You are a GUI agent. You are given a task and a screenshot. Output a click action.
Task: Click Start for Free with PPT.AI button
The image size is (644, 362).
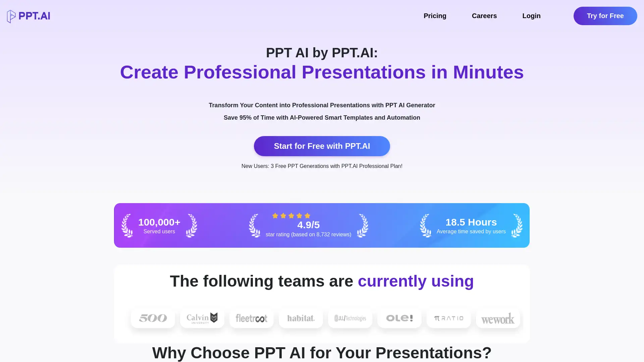pyautogui.click(x=322, y=146)
